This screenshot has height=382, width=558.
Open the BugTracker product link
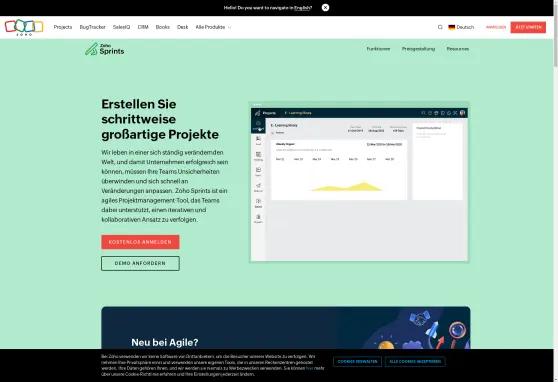(93, 27)
